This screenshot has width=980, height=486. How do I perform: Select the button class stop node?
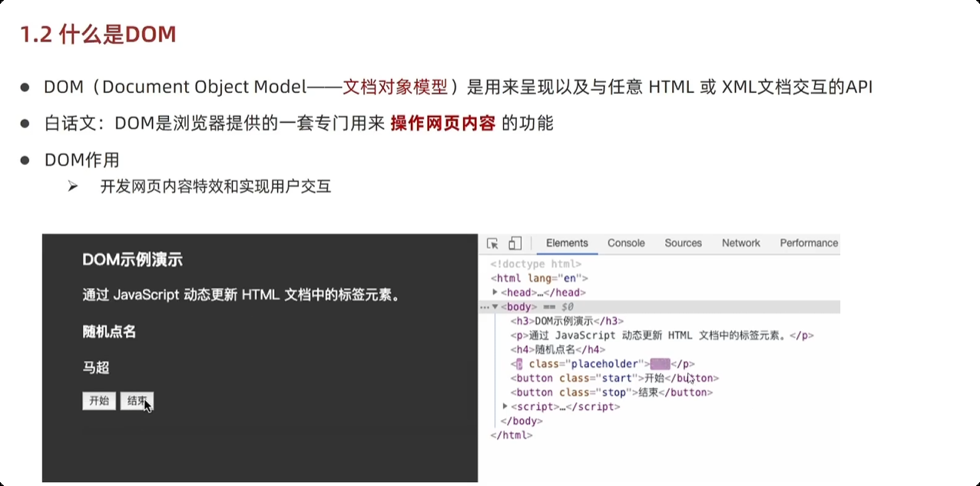pos(611,392)
